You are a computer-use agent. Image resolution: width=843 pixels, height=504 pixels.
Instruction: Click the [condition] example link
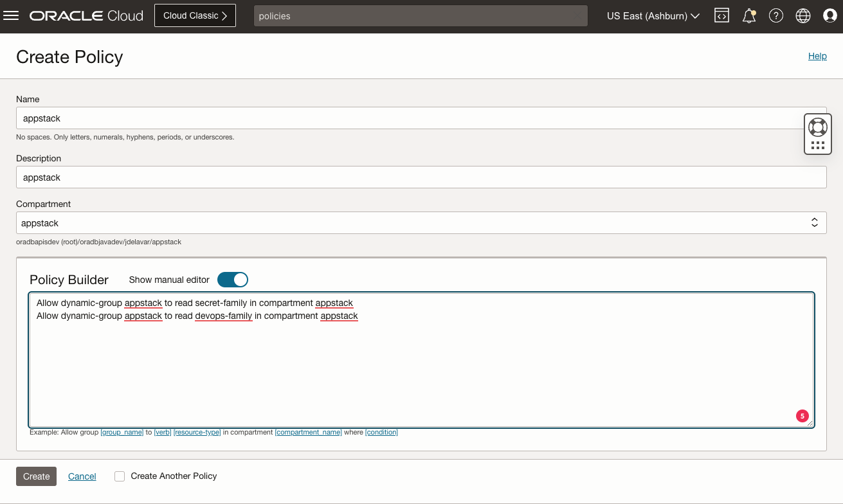coord(382,432)
